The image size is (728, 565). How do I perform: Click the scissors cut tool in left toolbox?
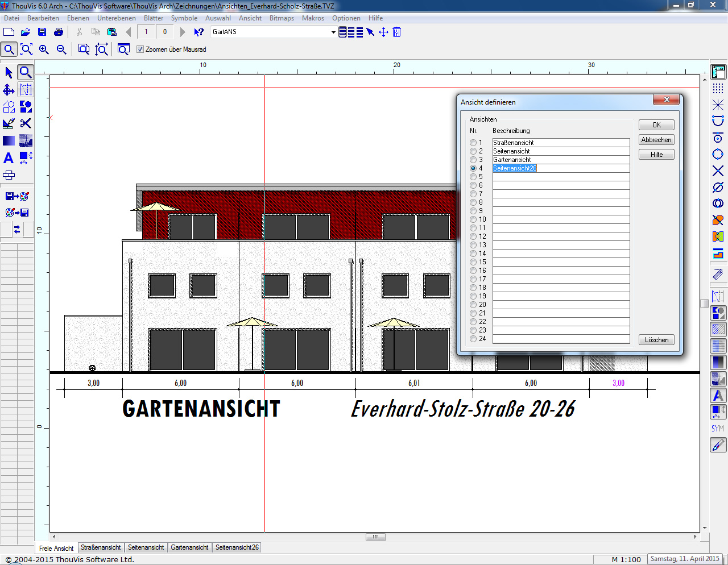coord(26,123)
